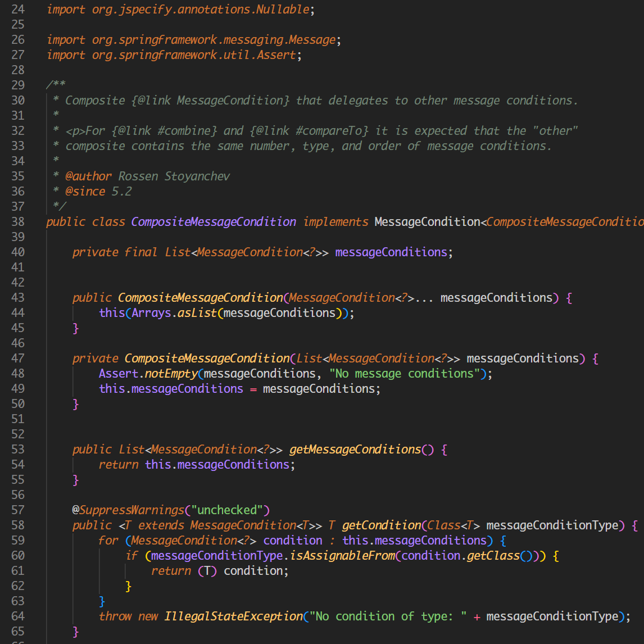This screenshot has height=644, width=644.
Task: Click line number 43 in the gutter
Action: (17, 297)
